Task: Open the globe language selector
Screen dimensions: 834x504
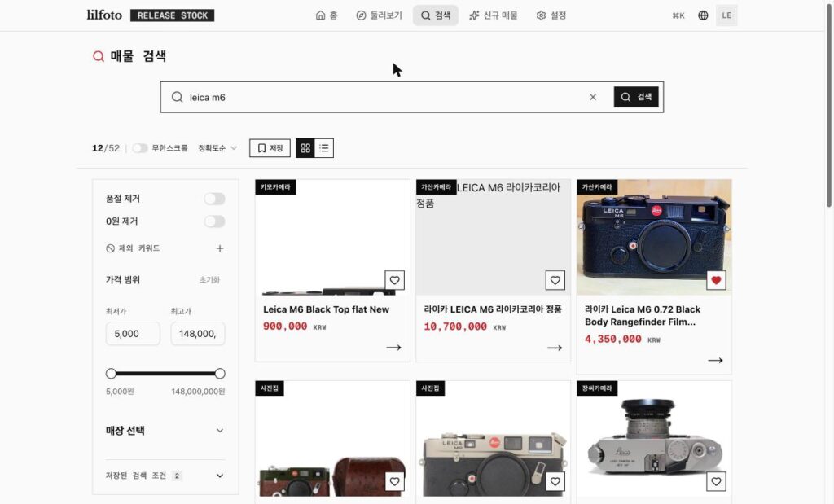Action: (x=703, y=15)
